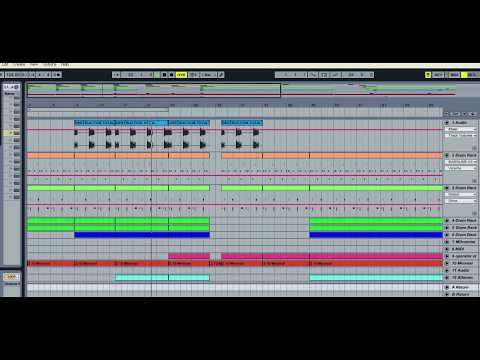Select the first dark blue clip on track 6
Image resolution: width=480 pixels, height=360 pixels.
coord(142,235)
